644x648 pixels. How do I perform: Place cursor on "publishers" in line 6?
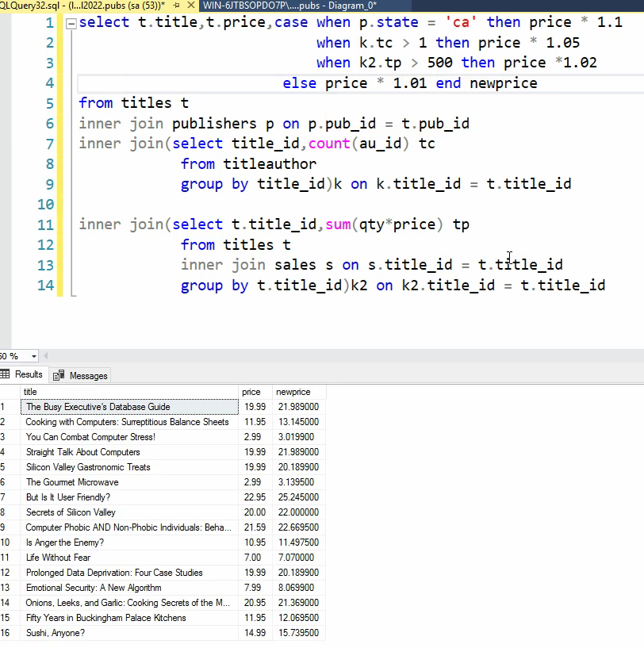tap(214, 124)
